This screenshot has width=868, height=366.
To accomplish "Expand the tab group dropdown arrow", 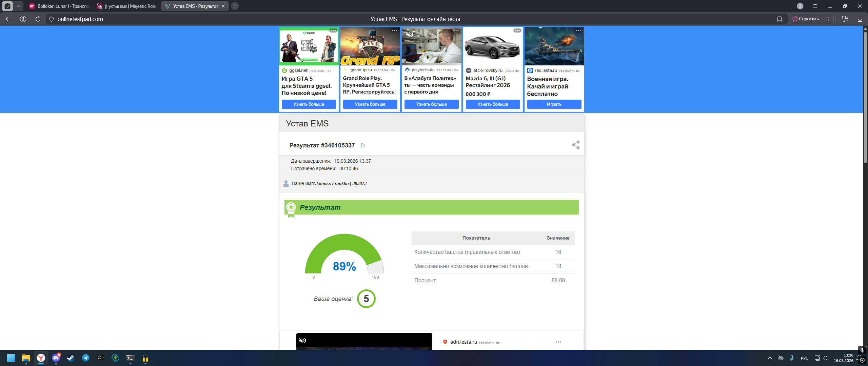I will click(18, 6).
